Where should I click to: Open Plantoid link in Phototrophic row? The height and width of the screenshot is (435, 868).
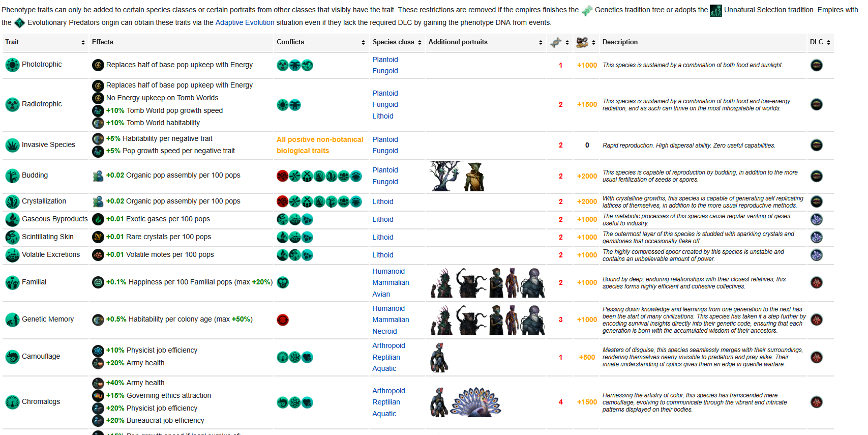click(x=385, y=60)
